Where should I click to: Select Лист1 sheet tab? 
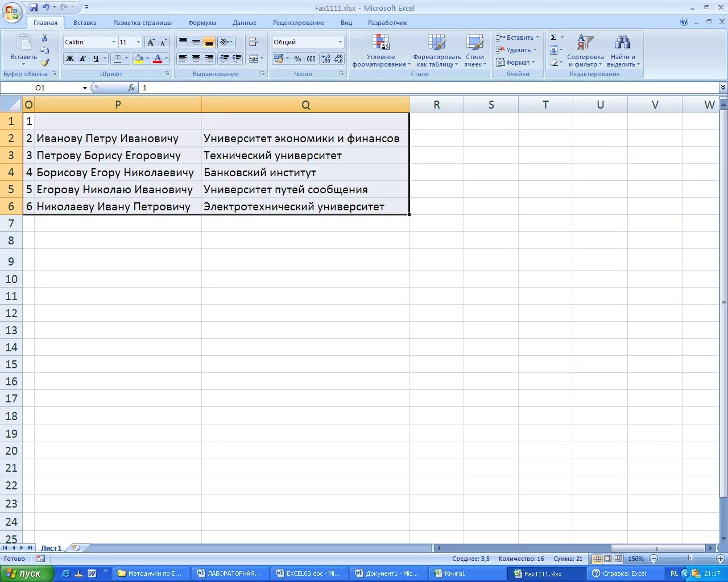[x=51, y=548]
